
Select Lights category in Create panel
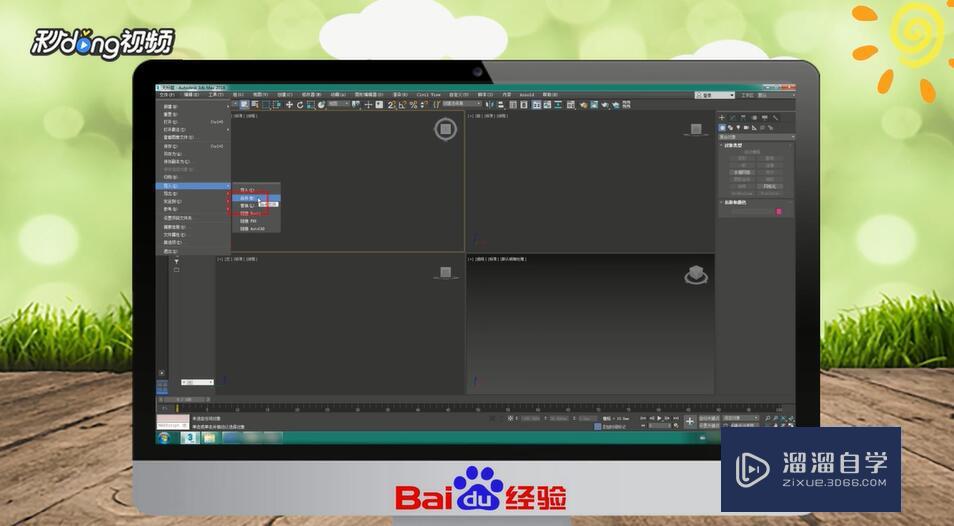[x=738, y=128]
